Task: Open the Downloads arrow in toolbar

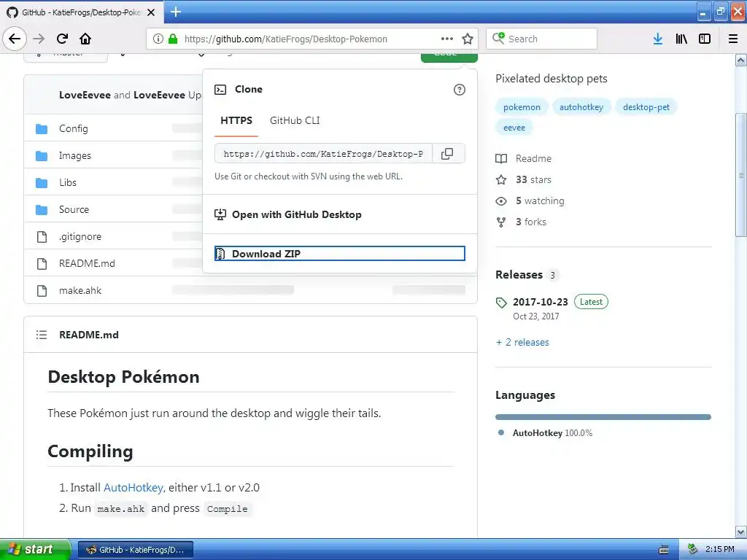Action: 658,39
